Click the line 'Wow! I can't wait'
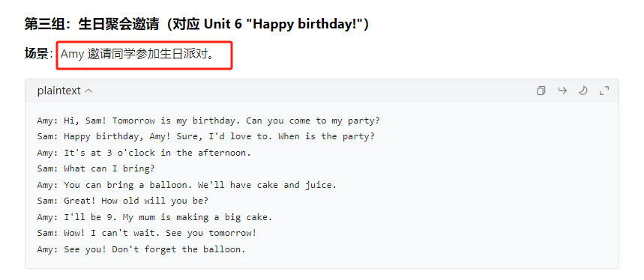This screenshot has height=280, width=644. pos(147,234)
